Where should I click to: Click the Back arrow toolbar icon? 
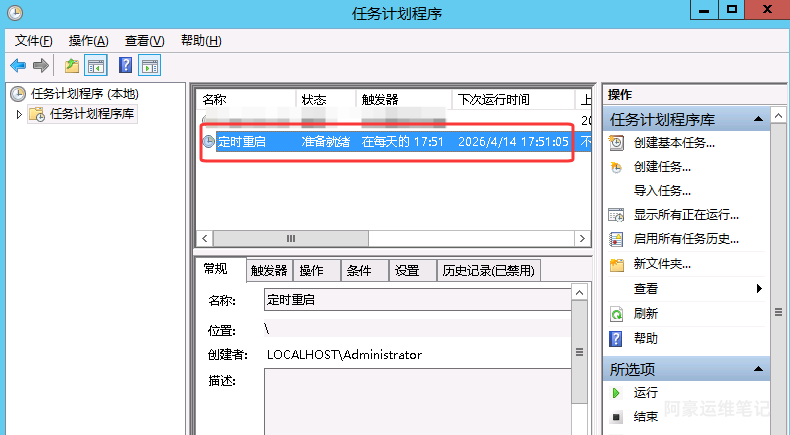pyautogui.click(x=18, y=66)
